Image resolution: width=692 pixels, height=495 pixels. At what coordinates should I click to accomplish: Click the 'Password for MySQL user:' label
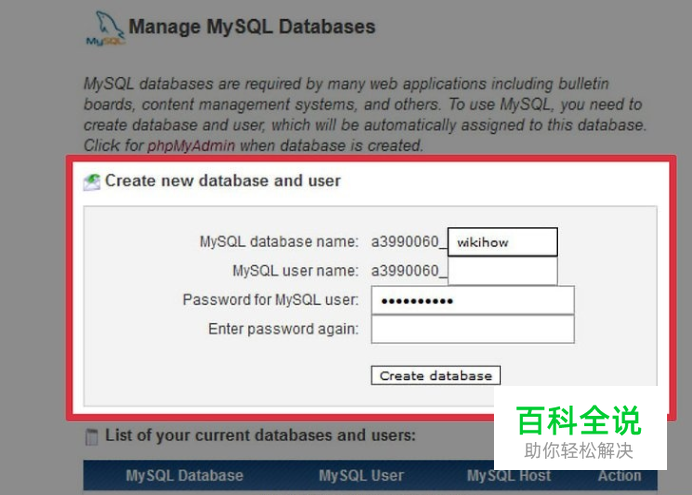pos(271,300)
